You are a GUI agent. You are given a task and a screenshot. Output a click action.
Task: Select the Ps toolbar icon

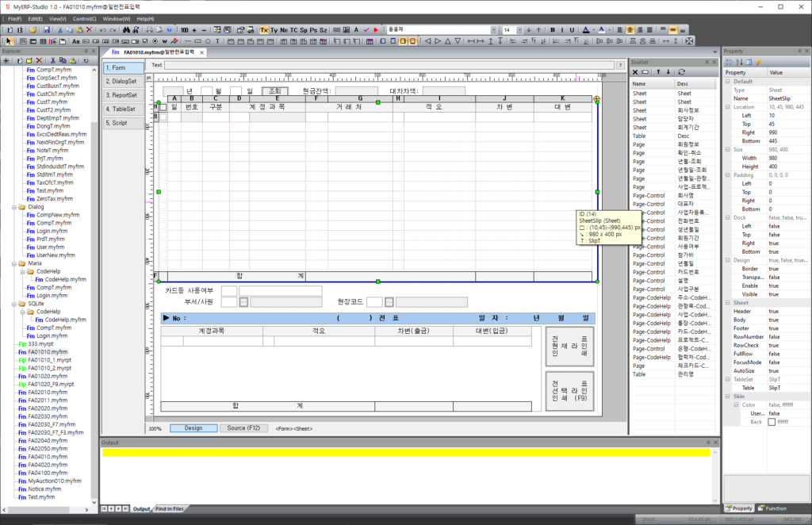coord(313,30)
